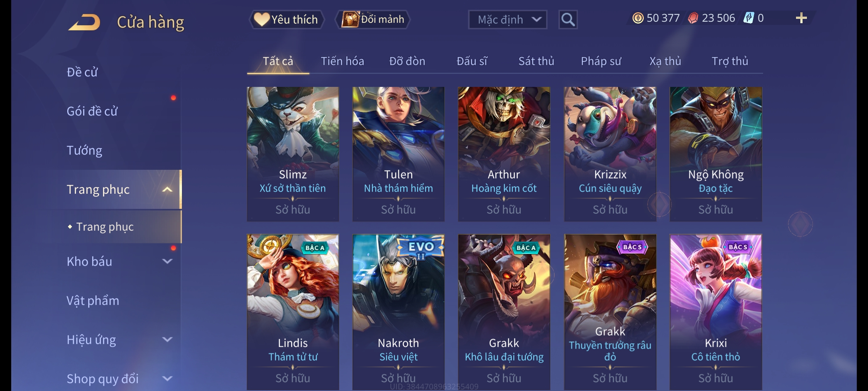Viewport: 868px width, 391px height.
Task: Click the heart Yêu thích button
Action: [286, 20]
